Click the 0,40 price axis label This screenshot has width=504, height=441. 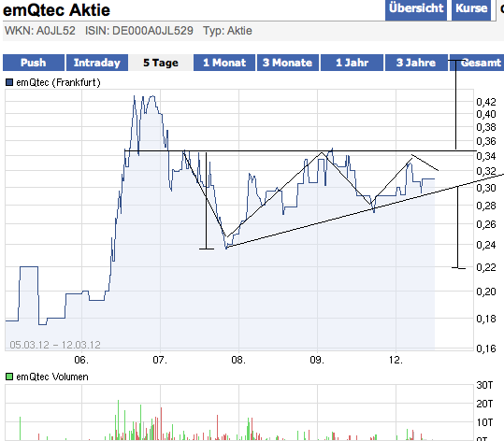tap(486, 114)
